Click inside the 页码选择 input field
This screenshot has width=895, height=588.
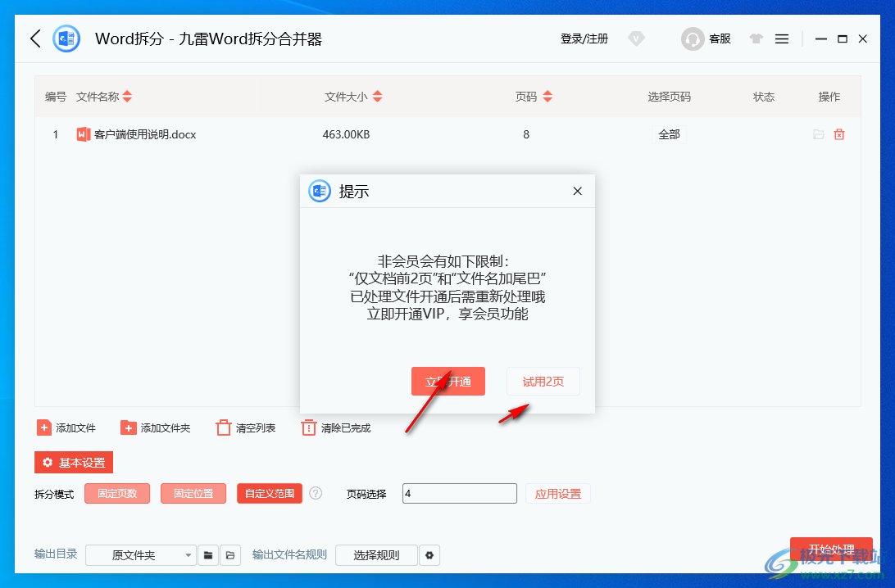click(459, 493)
